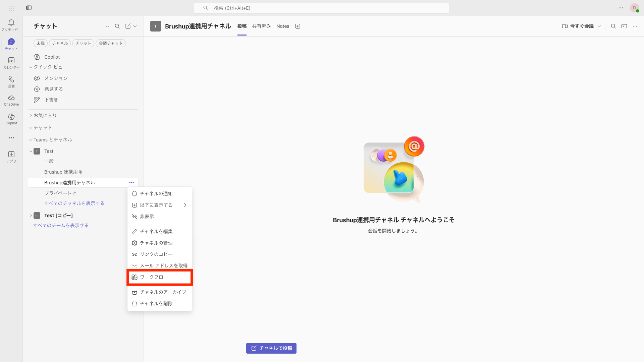The image size is (644, 362).
Task: Open profile avatar T1
Action: 635,8
